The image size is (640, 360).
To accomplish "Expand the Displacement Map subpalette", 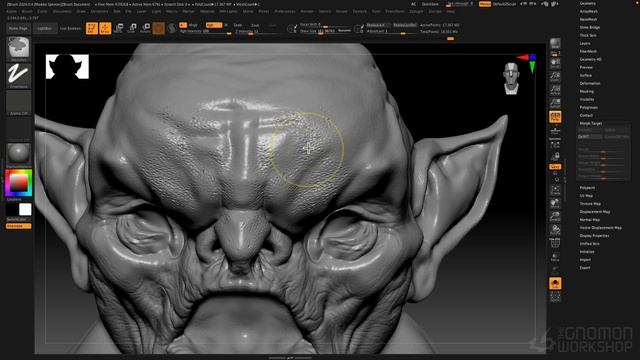I will (x=595, y=211).
